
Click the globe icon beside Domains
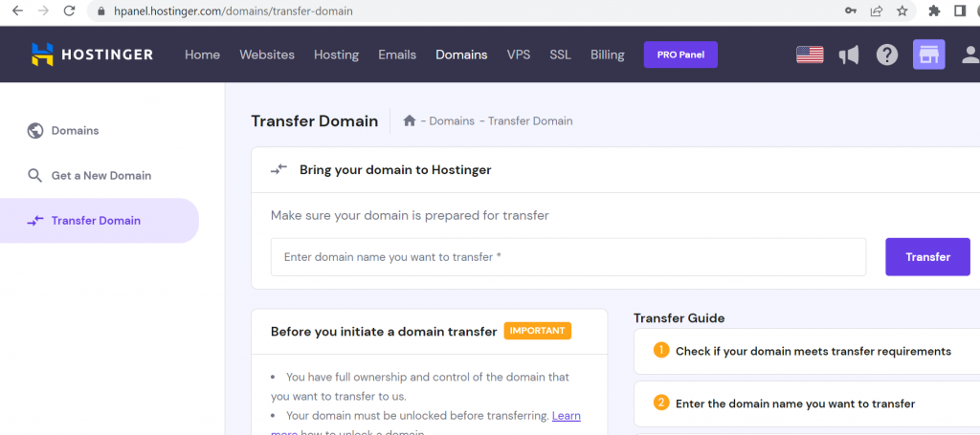click(35, 131)
